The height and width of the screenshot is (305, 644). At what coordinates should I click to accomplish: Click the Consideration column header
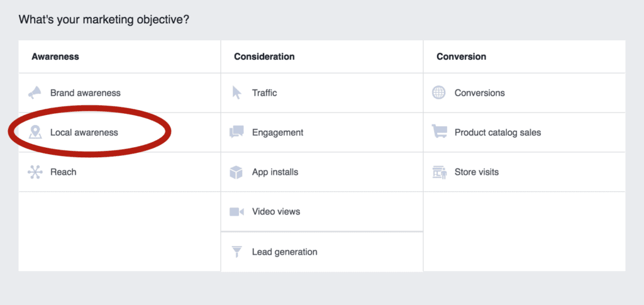pyautogui.click(x=264, y=57)
